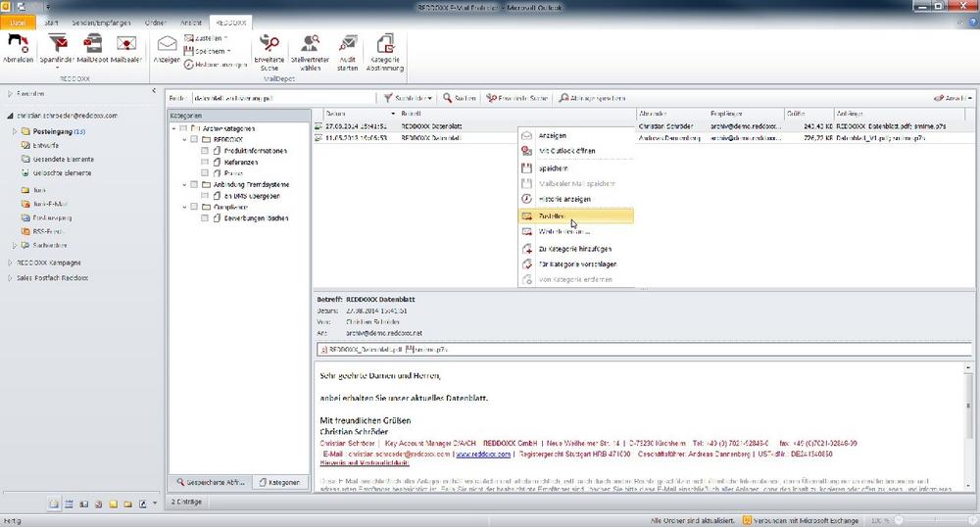Image resolution: width=980 pixels, height=527 pixels.
Task: Open the MailDepot ribbon button
Action: [92, 47]
